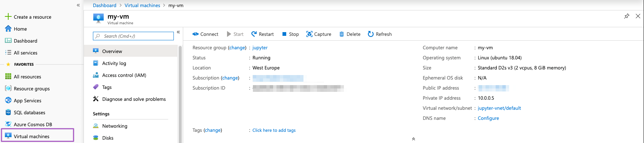Open jupyter-vnet/default virtual network link
Image resolution: width=644 pixels, height=143 pixels.
499,108
